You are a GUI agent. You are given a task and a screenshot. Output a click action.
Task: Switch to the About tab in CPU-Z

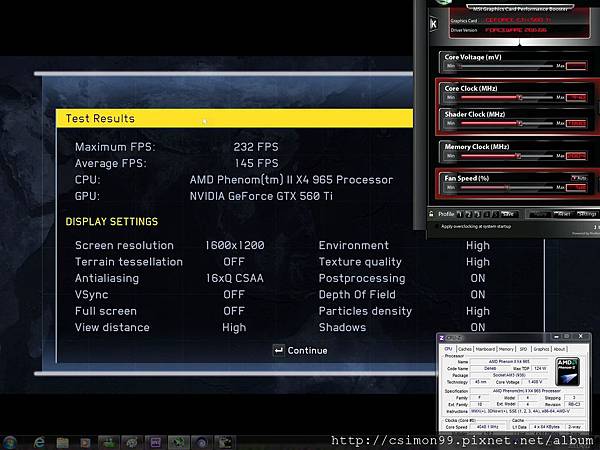pos(559,349)
